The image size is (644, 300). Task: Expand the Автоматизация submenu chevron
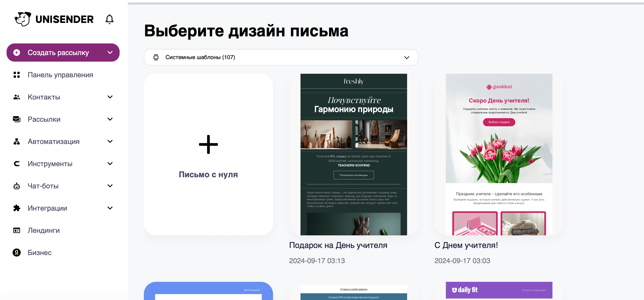click(x=110, y=141)
